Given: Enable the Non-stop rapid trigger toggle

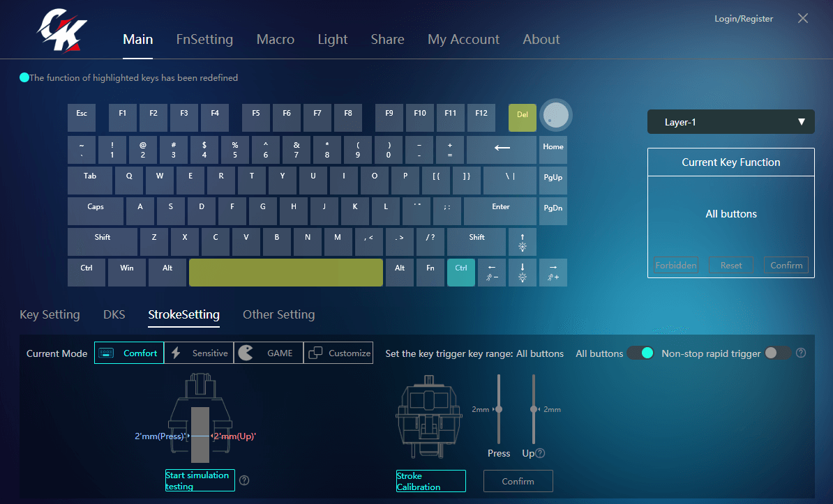Looking at the screenshot, I should coord(778,353).
